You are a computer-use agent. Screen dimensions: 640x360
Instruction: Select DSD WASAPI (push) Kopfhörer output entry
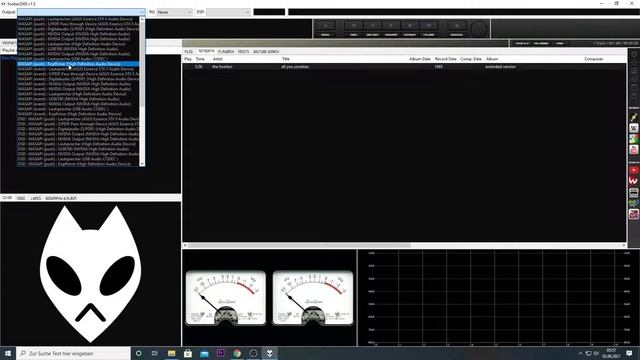point(78,164)
